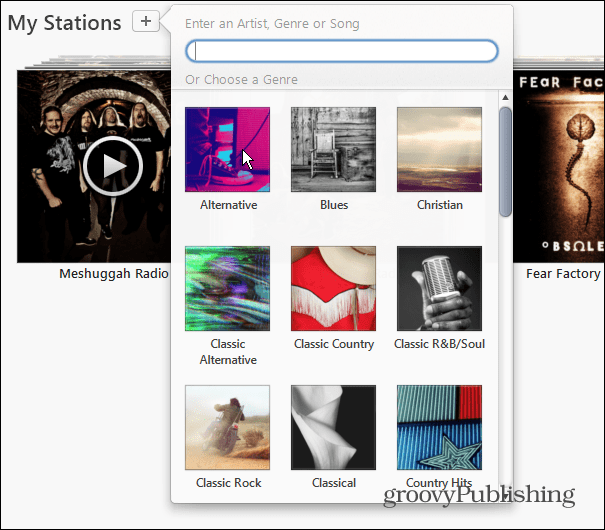Image resolution: width=605 pixels, height=530 pixels.
Task: Click the Classical label text
Action: tap(334, 483)
